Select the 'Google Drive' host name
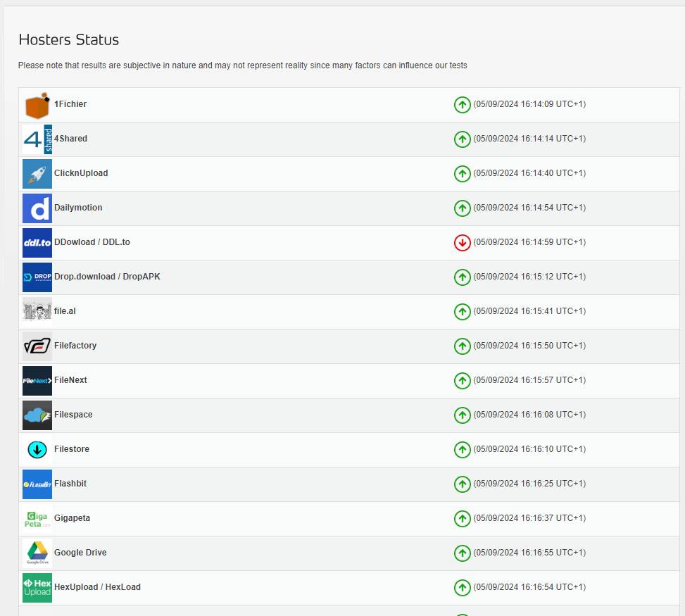The width and height of the screenshot is (685, 616). pyautogui.click(x=80, y=553)
